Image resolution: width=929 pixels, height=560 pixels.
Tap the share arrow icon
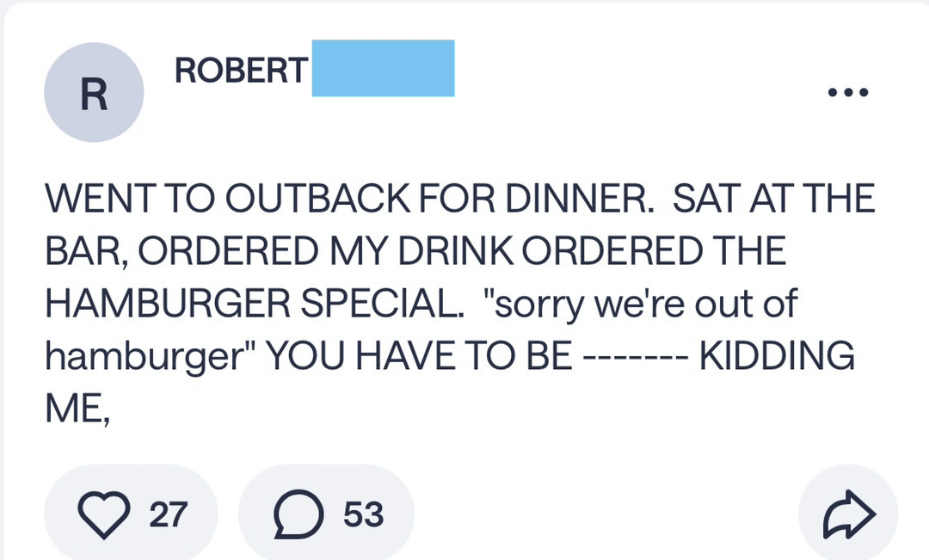point(848,514)
